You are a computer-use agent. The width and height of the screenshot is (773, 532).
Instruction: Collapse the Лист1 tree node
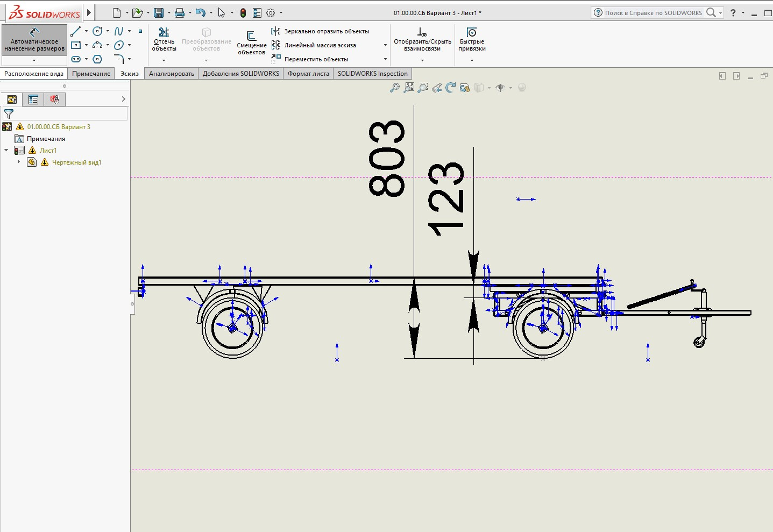click(x=6, y=151)
